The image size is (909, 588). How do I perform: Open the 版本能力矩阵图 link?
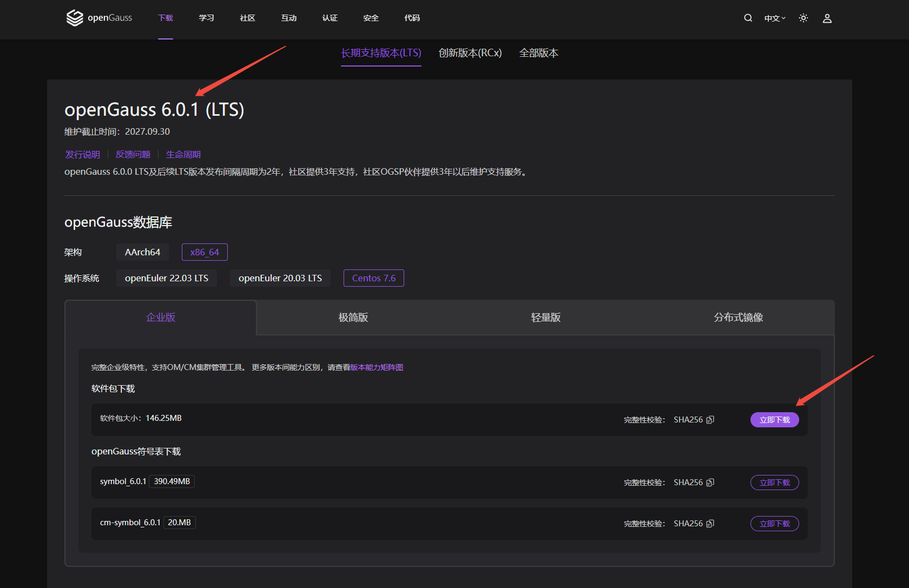point(377,367)
